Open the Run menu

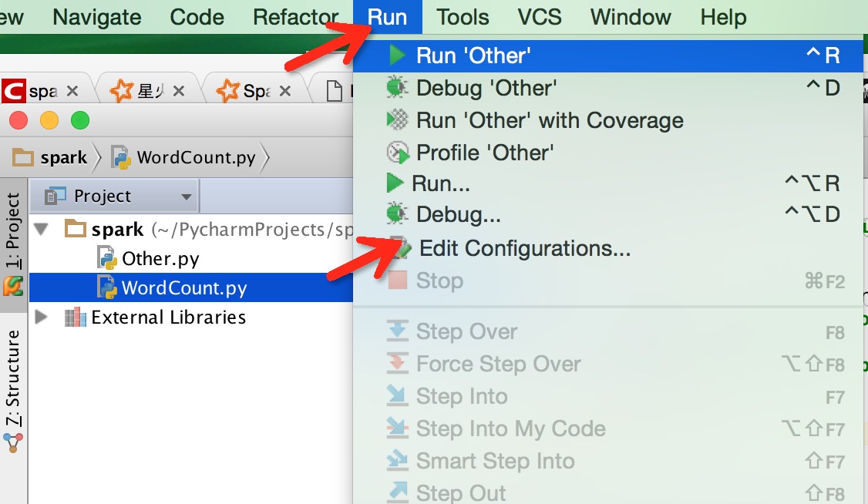387,17
